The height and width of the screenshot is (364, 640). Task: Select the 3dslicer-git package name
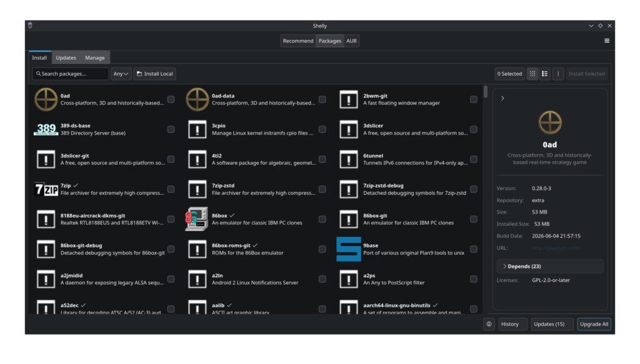coord(75,155)
